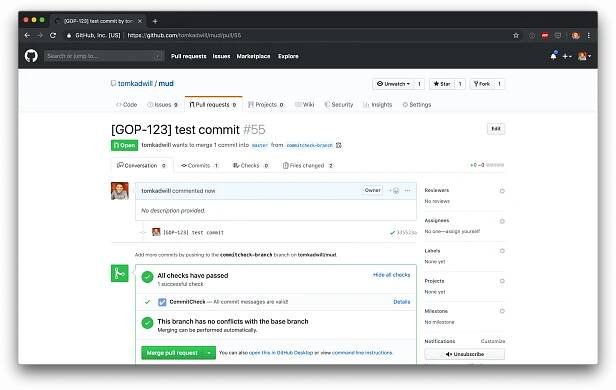Screen dimensions: 616x390
Task: Open Explore in top navigation
Action: 288,56
